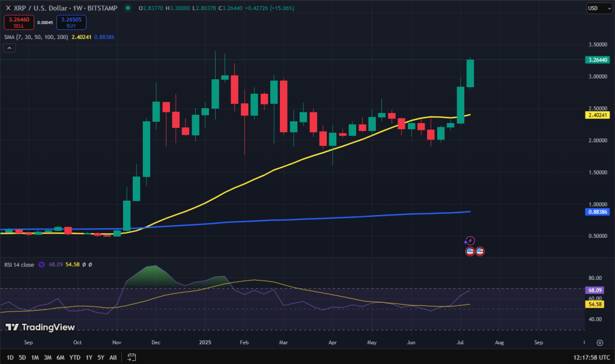Select the 5D time range
Image resolution: width=615 pixels, height=364 pixels.
22,357
